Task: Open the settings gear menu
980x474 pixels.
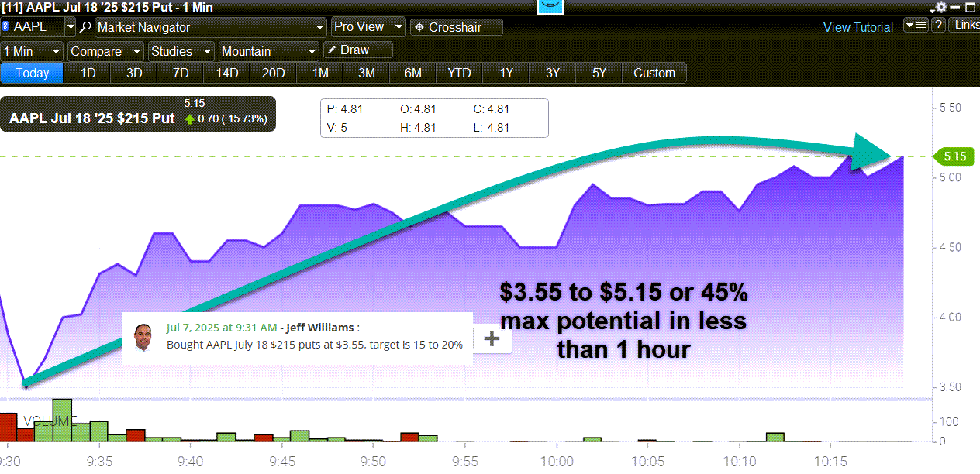Action: 941,7
